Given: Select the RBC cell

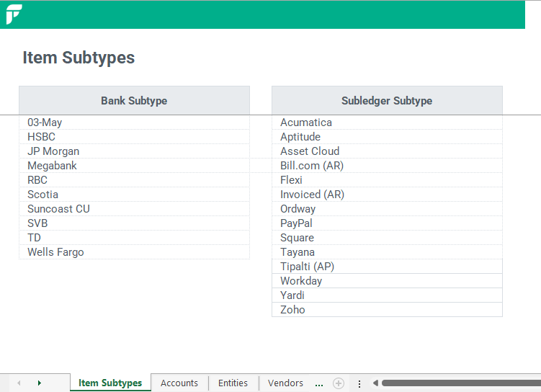Looking at the screenshot, I should point(134,180).
